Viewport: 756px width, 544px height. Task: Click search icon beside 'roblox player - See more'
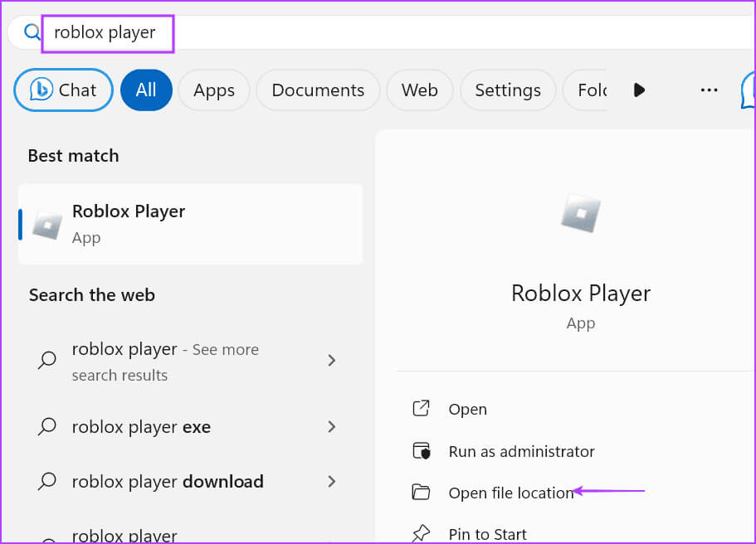pos(47,360)
